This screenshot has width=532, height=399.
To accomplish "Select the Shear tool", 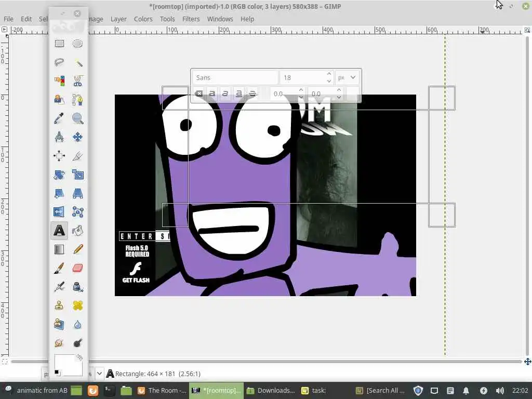I will tap(59, 193).
